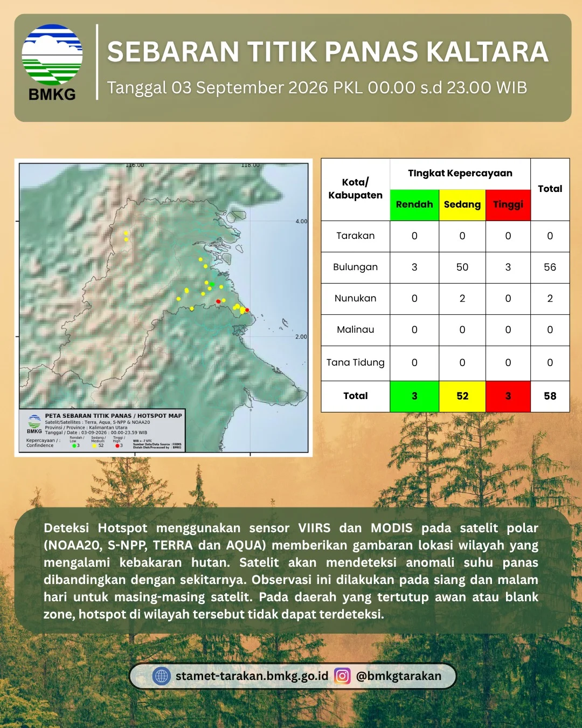Screen dimensions: 582x728
Task: Click the green low-confidence legend dot
Action: coord(74,446)
